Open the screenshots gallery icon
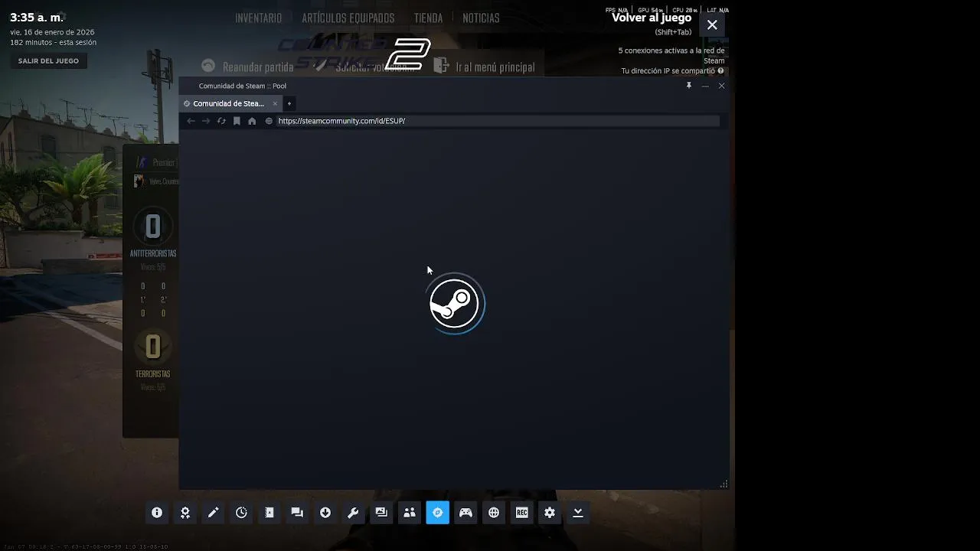The image size is (980, 551). [x=381, y=513]
